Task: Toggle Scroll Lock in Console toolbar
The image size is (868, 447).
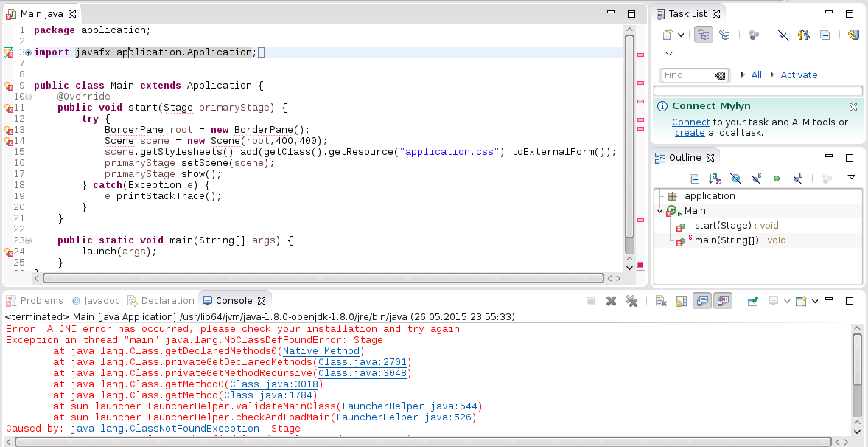Action: [682, 301]
